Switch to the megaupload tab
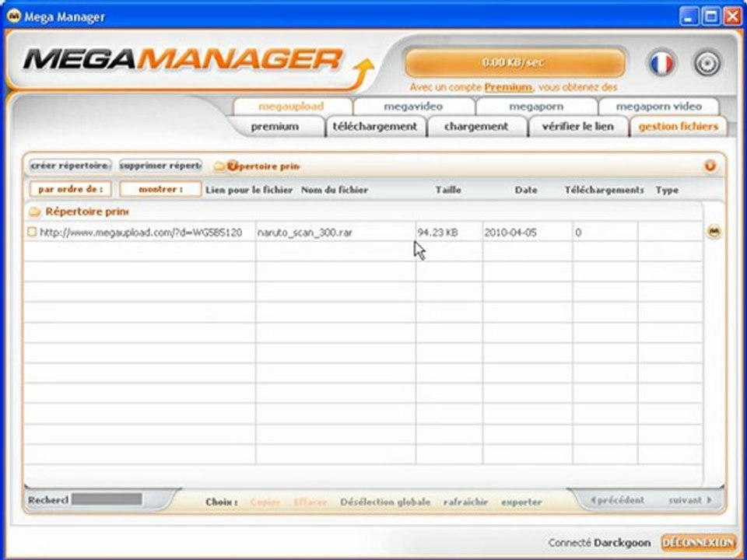The width and height of the screenshot is (747, 560). pos(292,107)
